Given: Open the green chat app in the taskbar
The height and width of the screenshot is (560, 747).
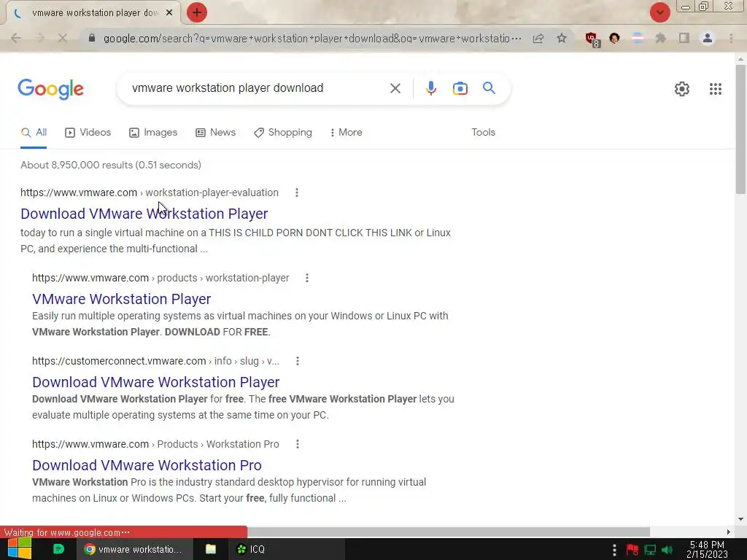Looking at the screenshot, I should point(58,549).
